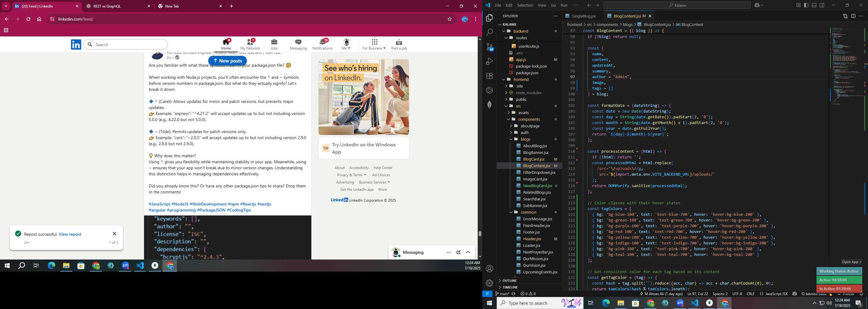This screenshot has height=309, width=868.
Task: Open For Business dropdown on LinkedIn
Action: (374, 44)
